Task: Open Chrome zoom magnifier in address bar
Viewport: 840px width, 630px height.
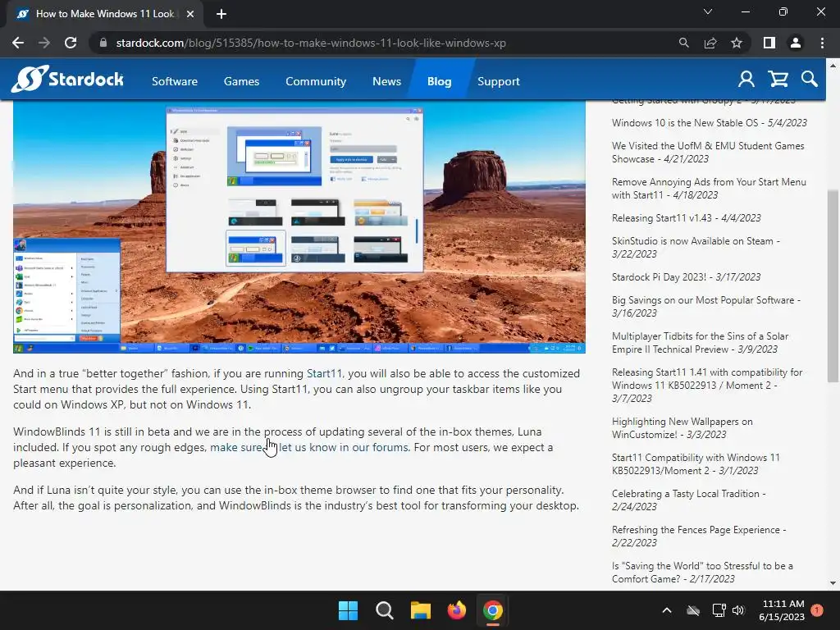Action: pyautogui.click(x=683, y=43)
